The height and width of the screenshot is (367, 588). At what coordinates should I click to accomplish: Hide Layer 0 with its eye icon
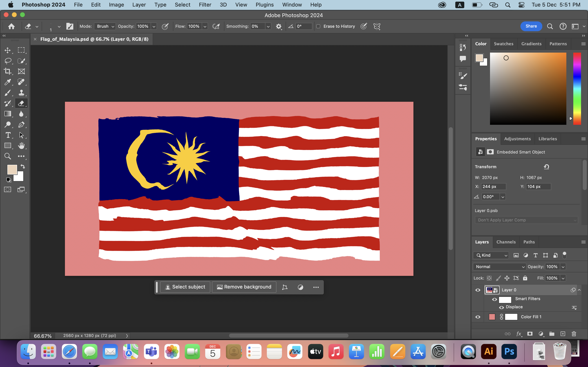478,290
